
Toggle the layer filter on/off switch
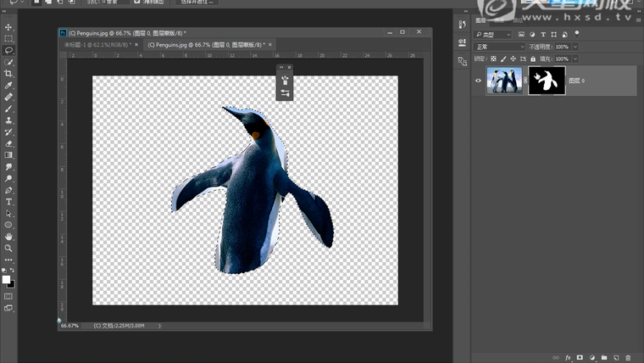pyautogui.click(x=577, y=35)
